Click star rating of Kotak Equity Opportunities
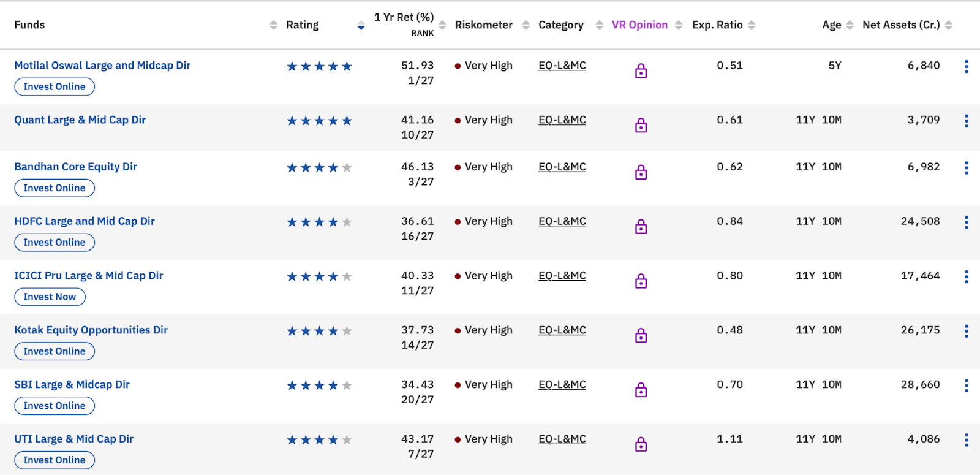Viewport: 980px width, 475px height. click(320, 331)
